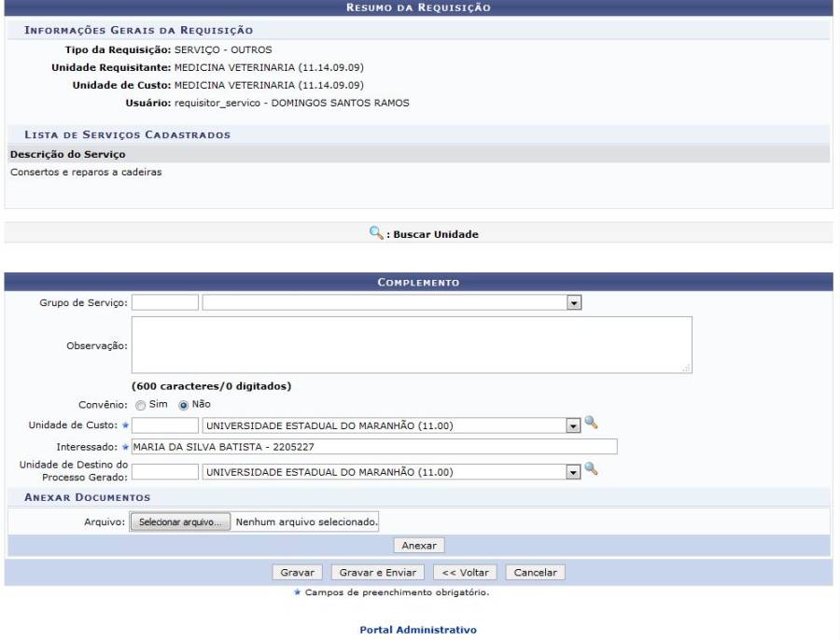Click the magnifier icon beside Unidade de Custo
Viewport: 840px width, 640px height.
tap(591, 424)
